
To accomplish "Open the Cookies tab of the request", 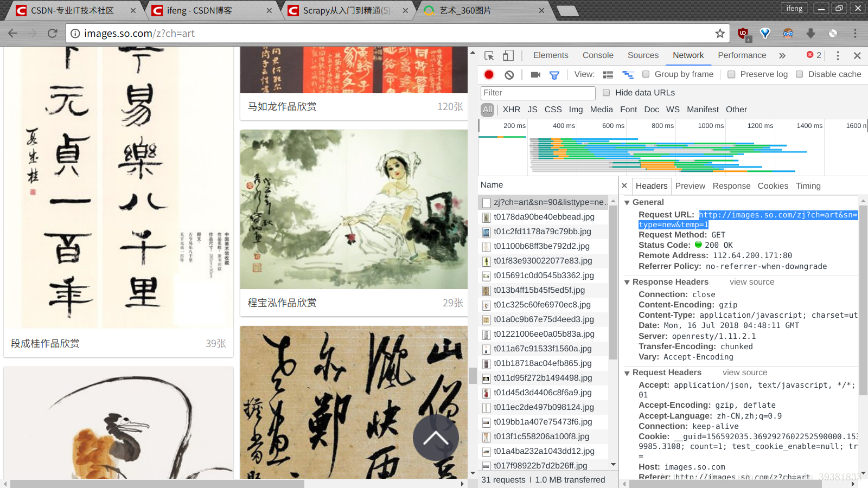I will [x=773, y=186].
